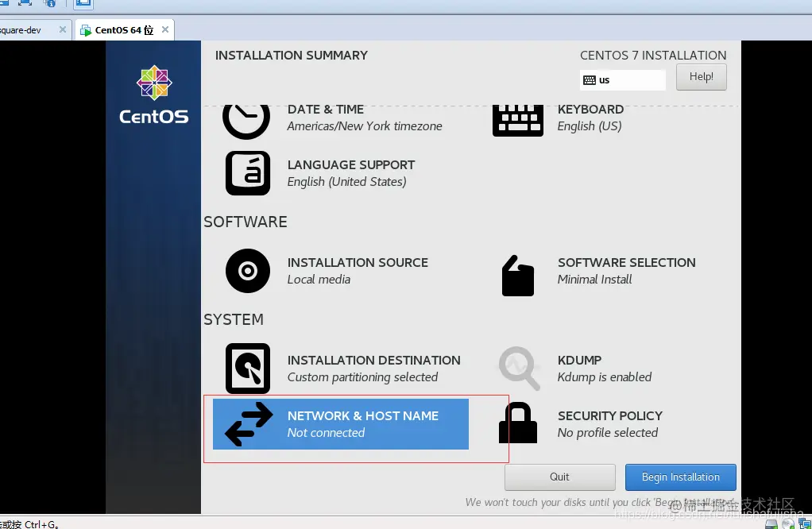This screenshot has width=812, height=529.
Task: Open the Keyboard layout icon
Action: 517,120
